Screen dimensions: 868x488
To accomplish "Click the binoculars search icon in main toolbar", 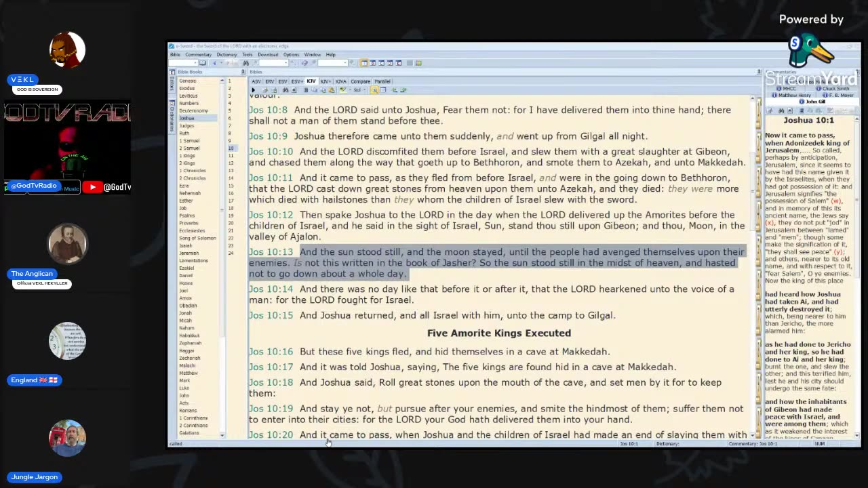I will [245, 63].
